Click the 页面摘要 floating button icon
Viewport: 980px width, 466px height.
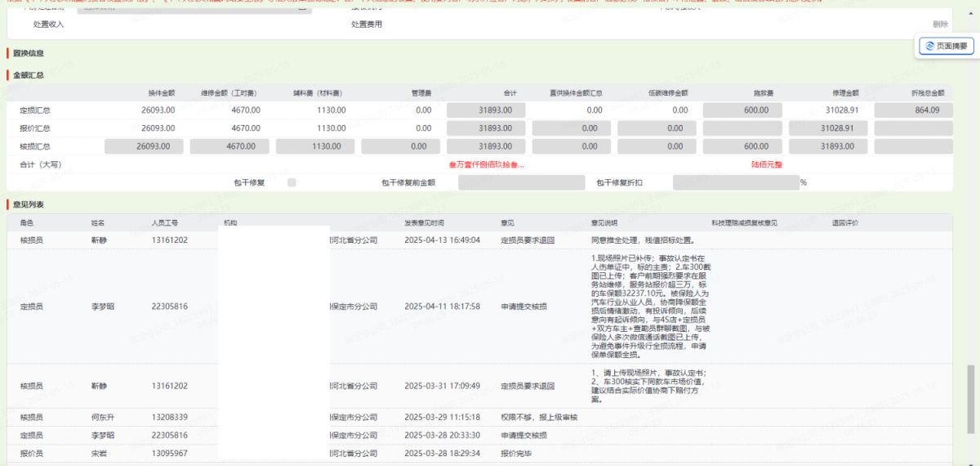pos(929,47)
